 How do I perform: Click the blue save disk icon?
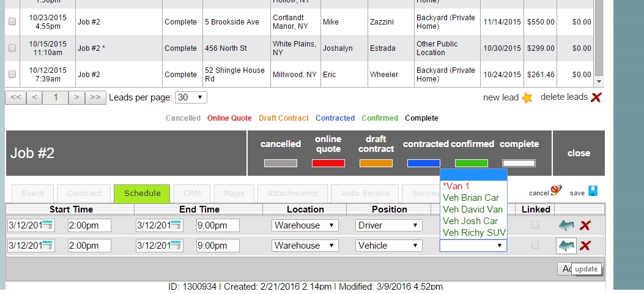pyautogui.click(x=593, y=191)
